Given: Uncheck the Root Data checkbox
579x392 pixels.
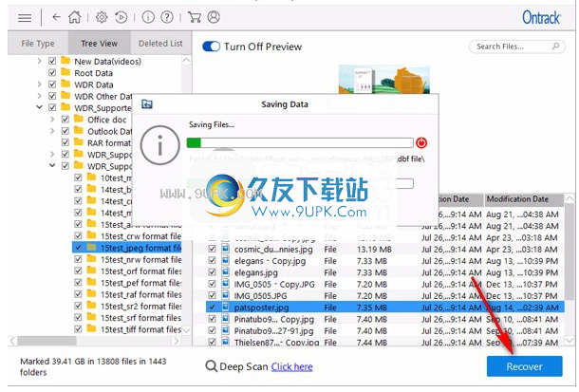Looking at the screenshot, I should [52, 72].
